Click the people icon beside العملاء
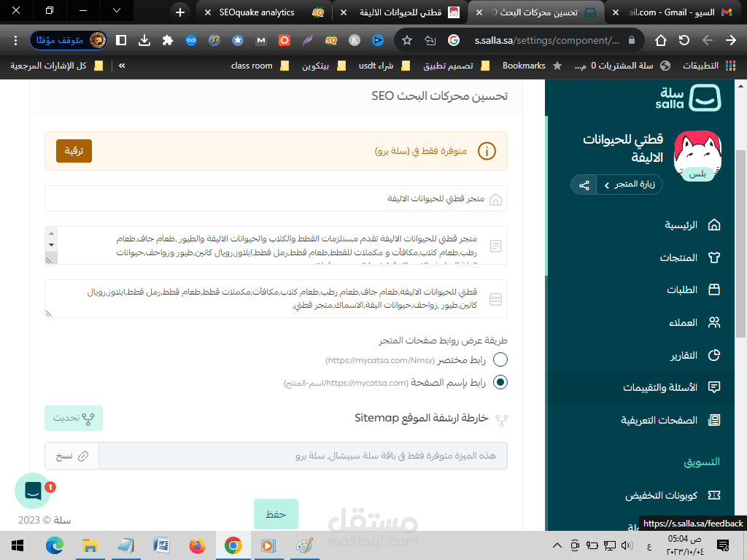 point(714,322)
